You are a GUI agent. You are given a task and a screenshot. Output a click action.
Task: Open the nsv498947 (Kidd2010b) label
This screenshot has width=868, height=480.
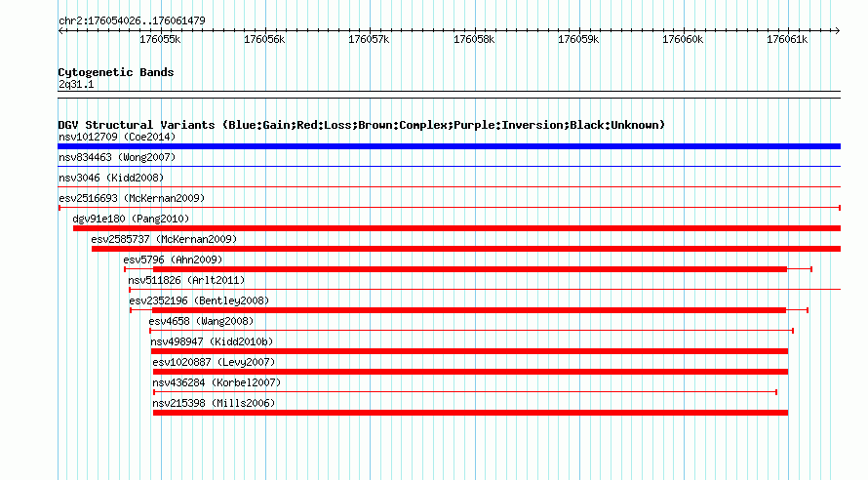[x=212, y=341]
